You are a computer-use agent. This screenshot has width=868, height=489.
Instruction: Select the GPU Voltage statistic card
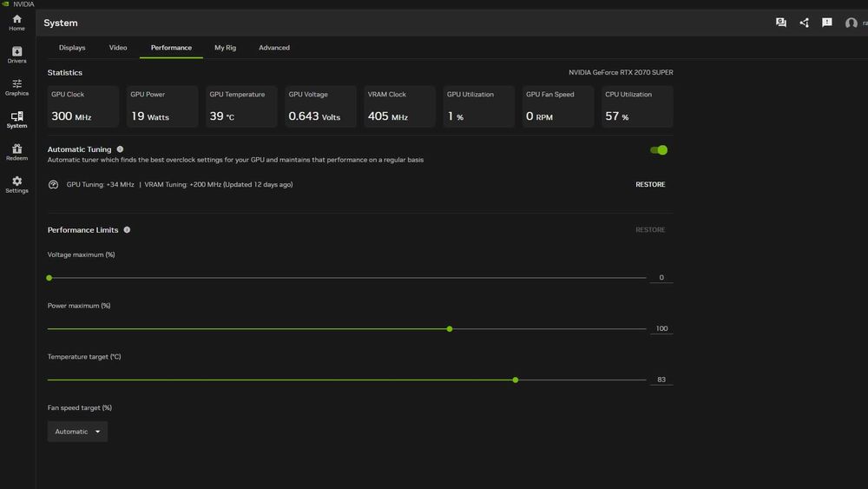coord(320,106)
